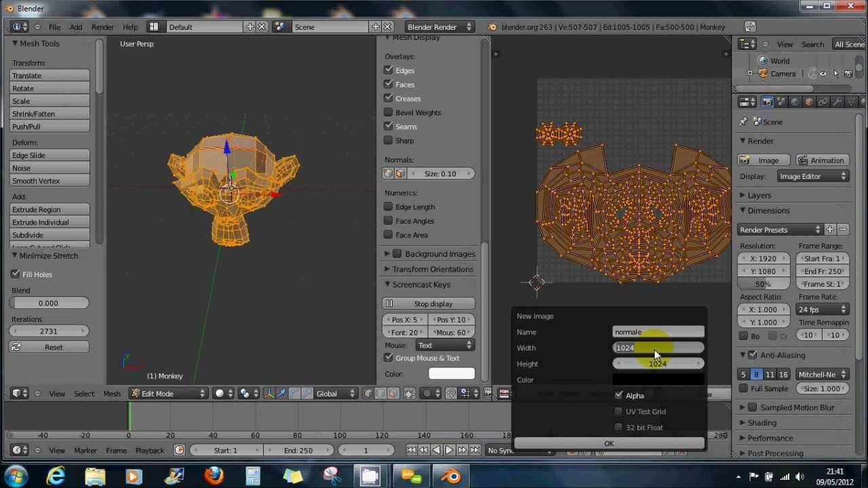Click the Reset button in Minimize Stretch
Screen dimensions: 868x488
[50, 347]
